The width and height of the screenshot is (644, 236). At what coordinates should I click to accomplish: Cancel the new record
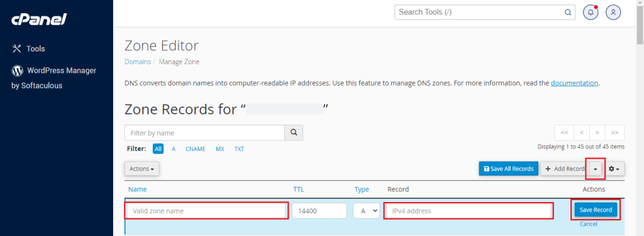tap(588, 224)
